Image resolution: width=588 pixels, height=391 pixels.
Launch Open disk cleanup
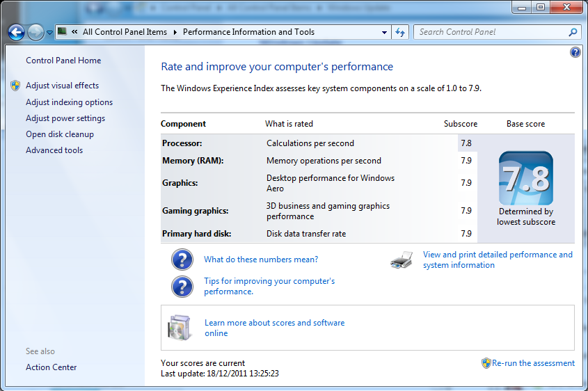tap(60, 134)
